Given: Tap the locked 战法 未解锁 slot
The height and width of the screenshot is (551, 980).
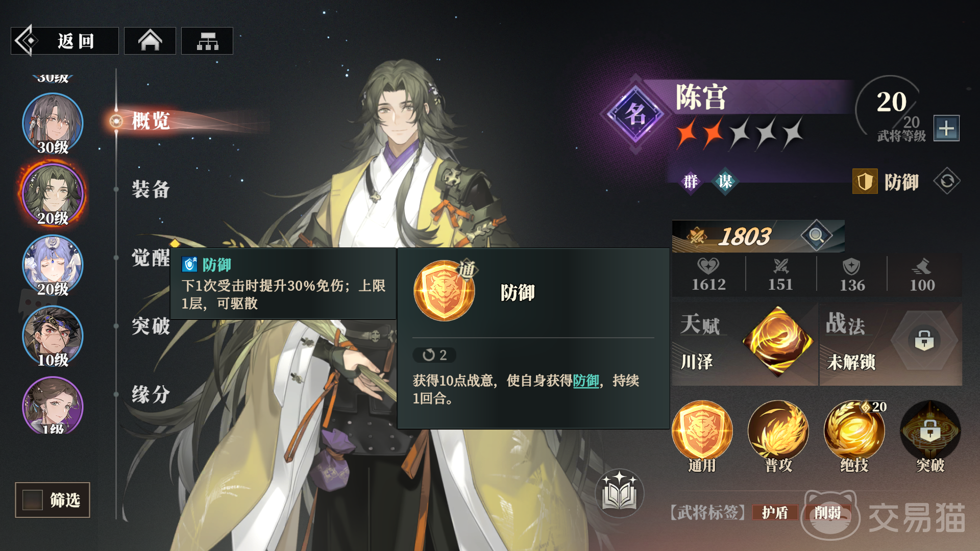Looking at the screenshot, I should [x=891, y=344].
